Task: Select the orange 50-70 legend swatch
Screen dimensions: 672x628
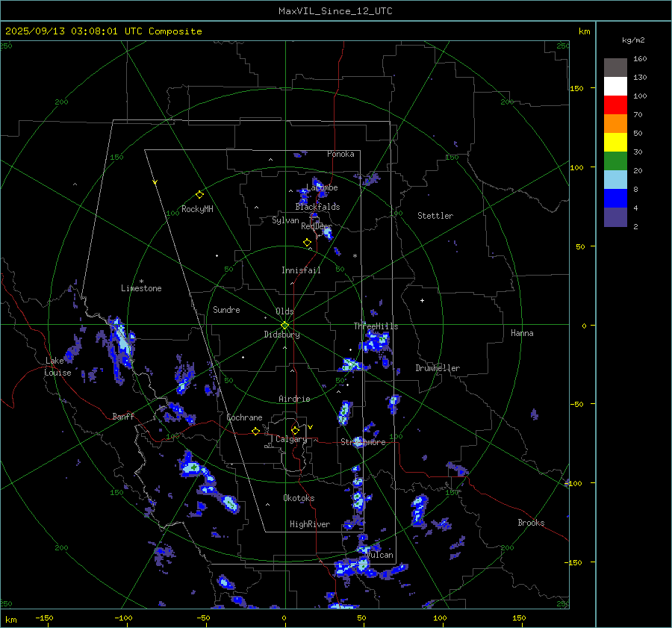Action: pos(615,123)
